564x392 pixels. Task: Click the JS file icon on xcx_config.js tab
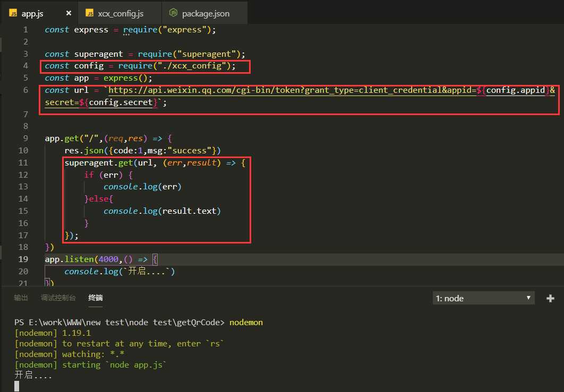coord(90,13)
